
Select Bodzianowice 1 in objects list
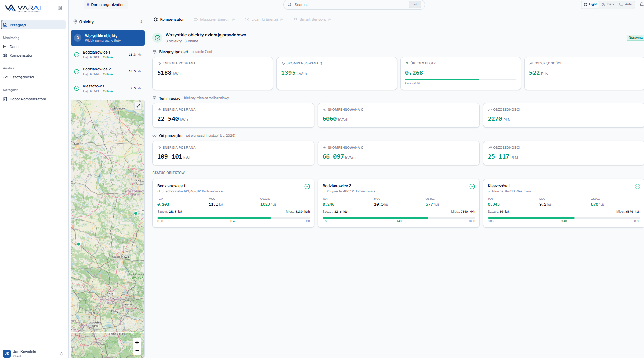coord(107,55)
